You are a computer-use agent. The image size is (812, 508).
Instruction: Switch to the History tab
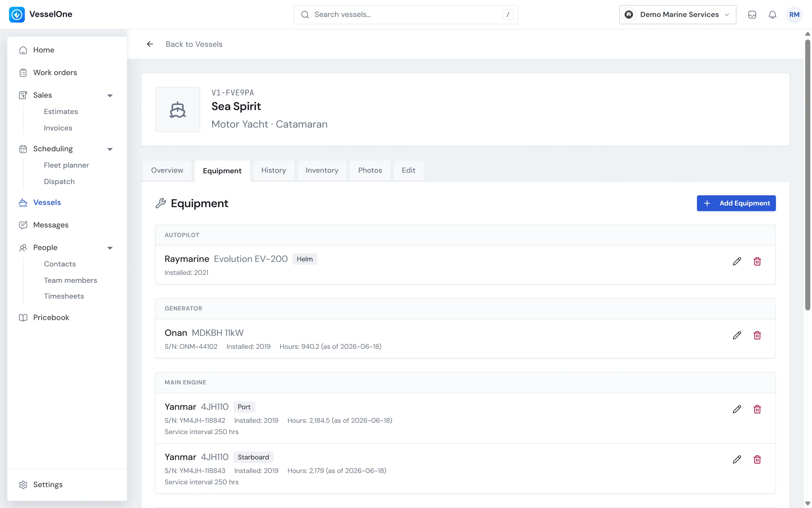pos(274,170)
